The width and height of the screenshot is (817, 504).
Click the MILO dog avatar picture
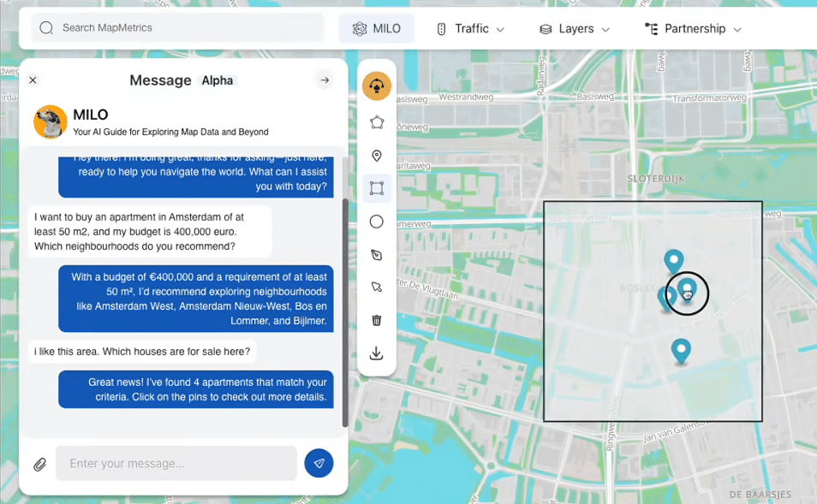(x=51, y=122)
